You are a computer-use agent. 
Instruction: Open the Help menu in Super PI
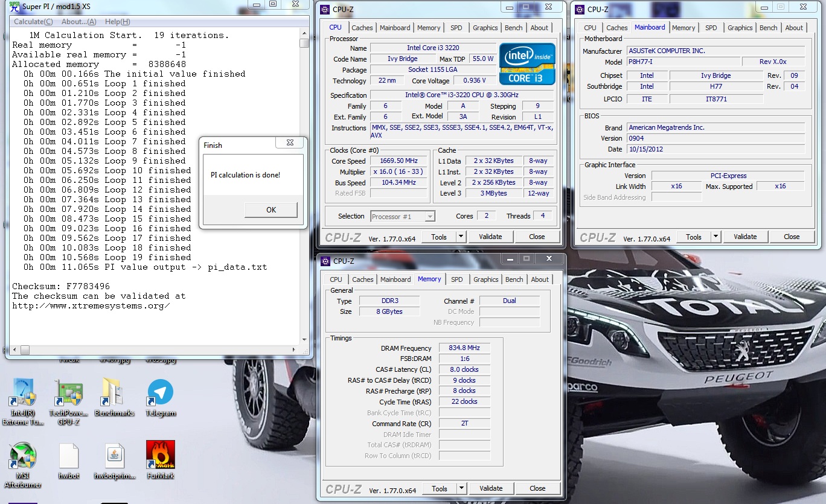[x=117, y=22]
